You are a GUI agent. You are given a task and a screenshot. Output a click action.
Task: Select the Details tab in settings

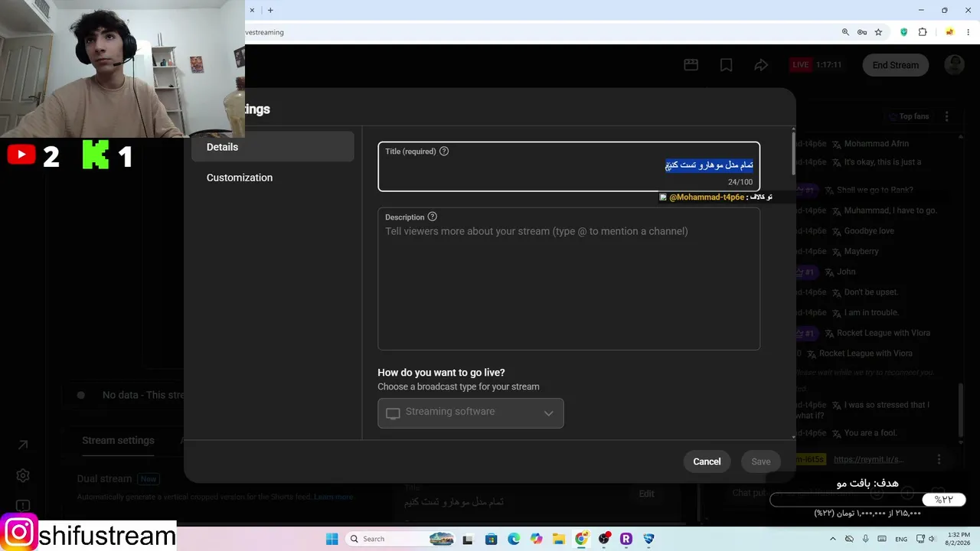coord(273,147)
